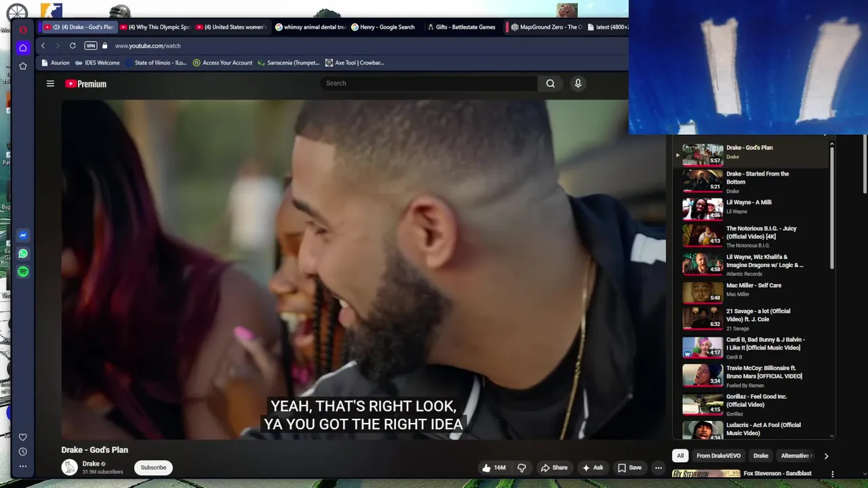Like the video with 16M thumbs up
The width and height of the screenshot is (868, 488).
tap(494, 468)
